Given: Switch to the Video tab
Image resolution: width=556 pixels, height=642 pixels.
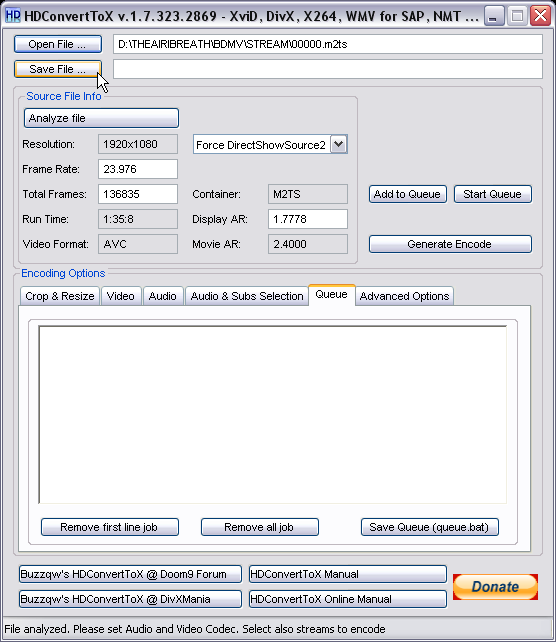Looking at the screenshot, I should coord(121,296).
